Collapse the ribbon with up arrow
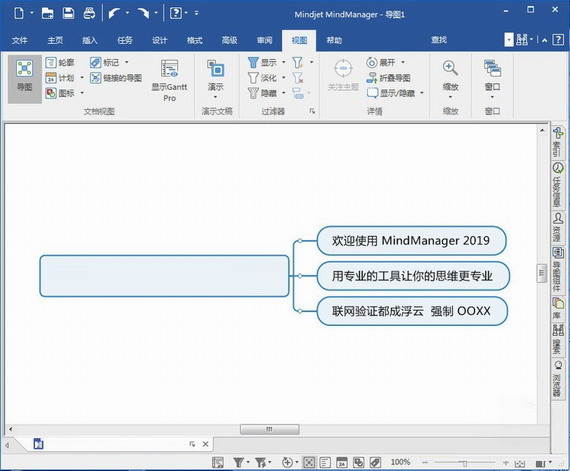Viewport: 570px width, 471px height. (544, 40)
